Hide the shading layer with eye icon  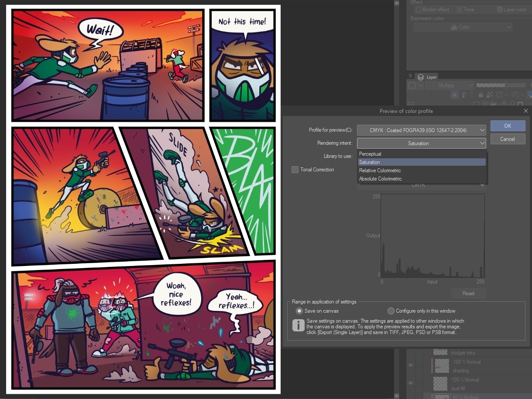(x=411, y=365)
